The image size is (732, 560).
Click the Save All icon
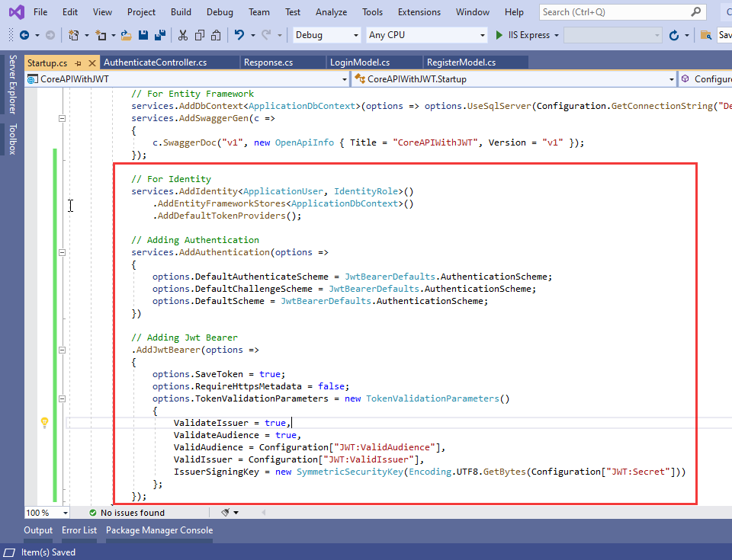pyautogui.click(x=160, y=35)
